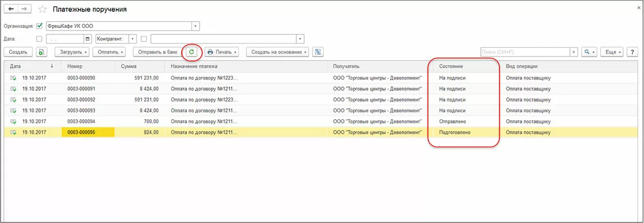The image size is (644, 223).
Task: Open the Печать dropdown menu
Action: pos(222,52)
